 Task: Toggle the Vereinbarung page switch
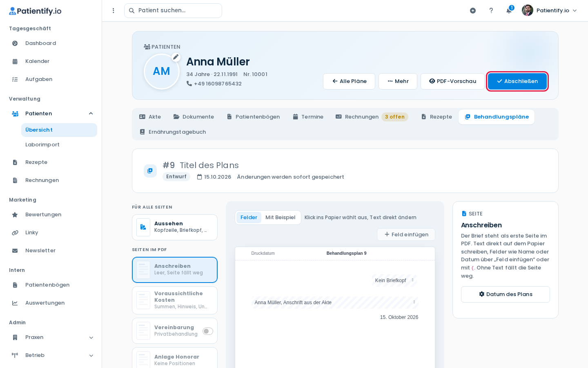(x=208, y=331)
